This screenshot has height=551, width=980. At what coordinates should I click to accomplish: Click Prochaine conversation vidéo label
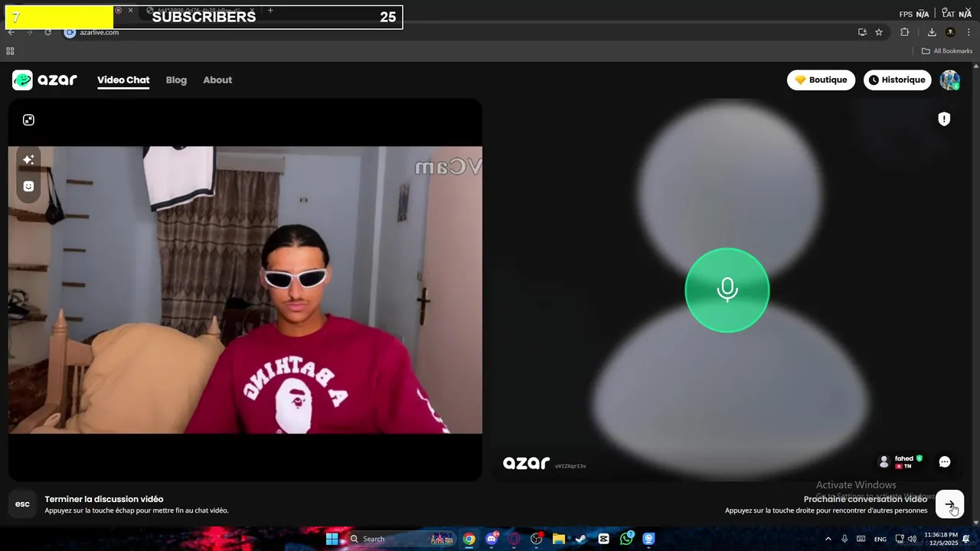pyautogui.click(x=865, y=499)
